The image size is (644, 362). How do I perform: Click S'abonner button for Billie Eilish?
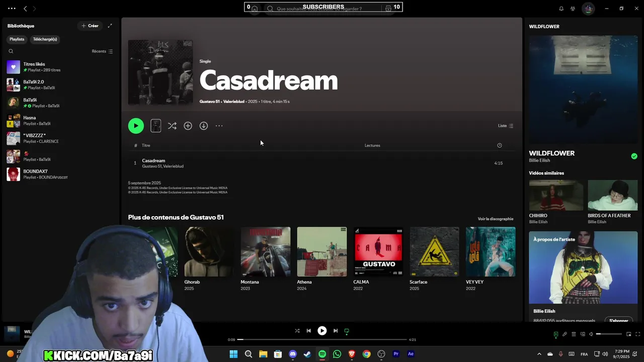[618, 320]
